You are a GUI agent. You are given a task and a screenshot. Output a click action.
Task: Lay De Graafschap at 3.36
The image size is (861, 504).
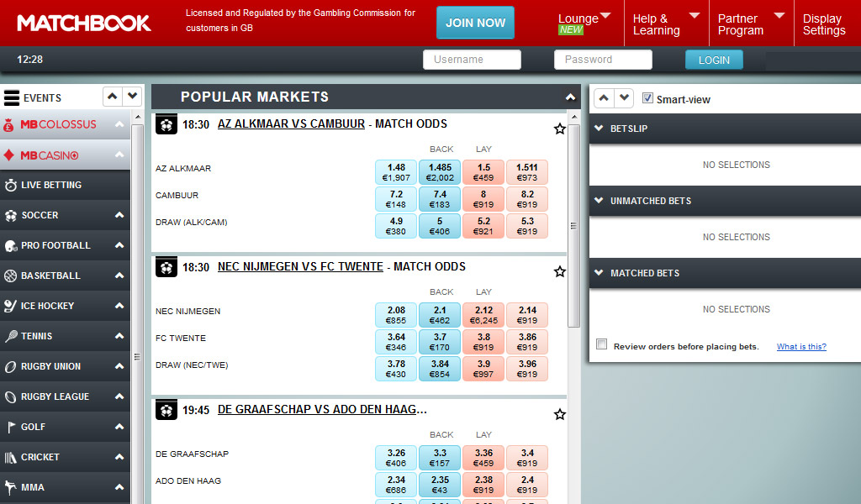click(483, 458)
